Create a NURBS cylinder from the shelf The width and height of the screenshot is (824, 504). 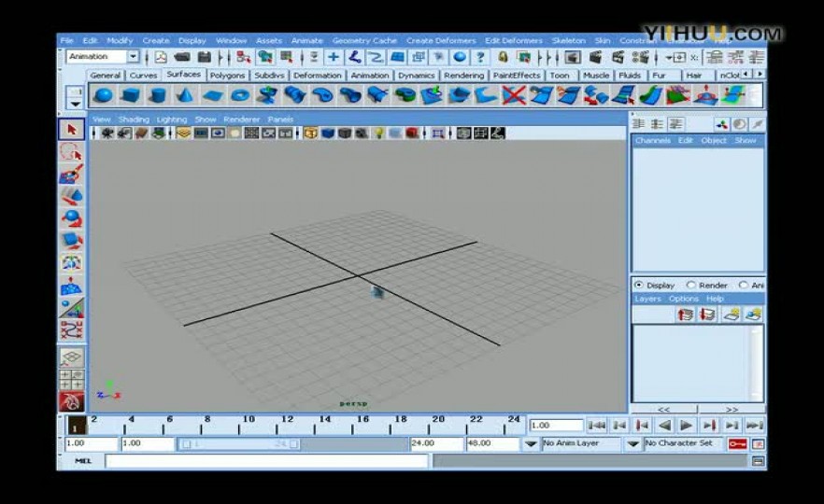157,95
